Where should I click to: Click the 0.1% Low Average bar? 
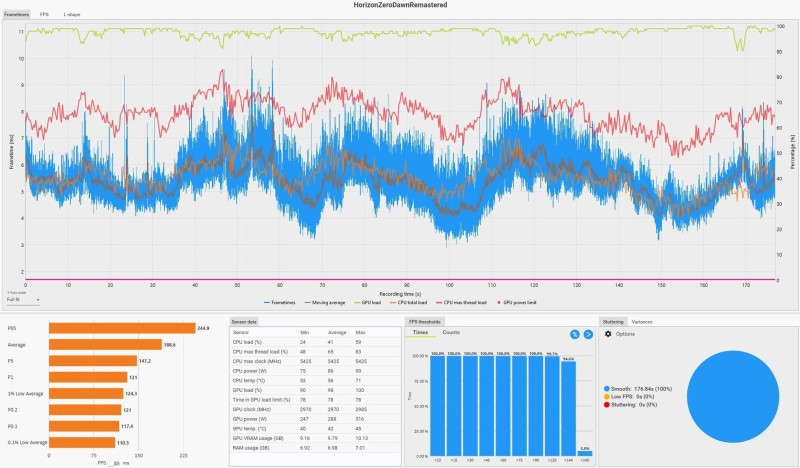(82, 442)
